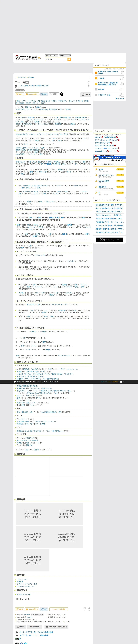Click the search text field containing 三木一馬
This screenshot has width=138, height=644.
[x=56, y=59]
